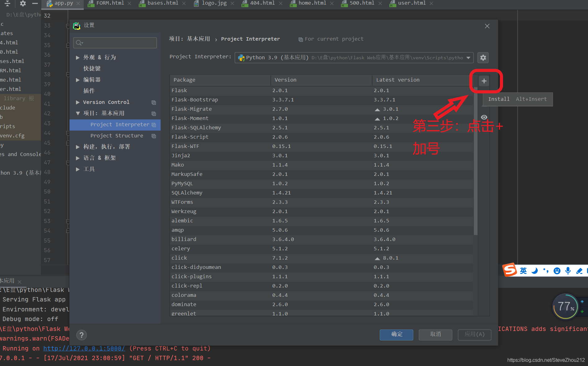Open the link http://127.0.0.1:5000/

point(84,348)
